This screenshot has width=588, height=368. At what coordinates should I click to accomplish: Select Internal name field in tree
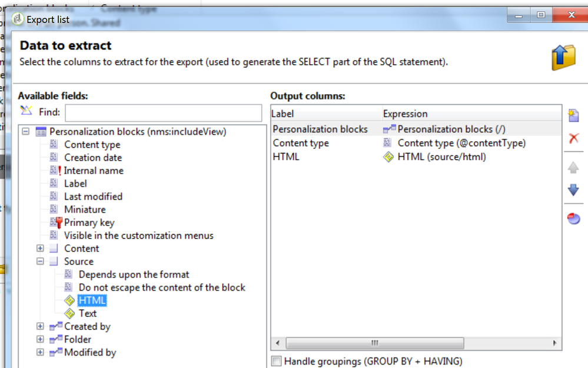(94, 171)
